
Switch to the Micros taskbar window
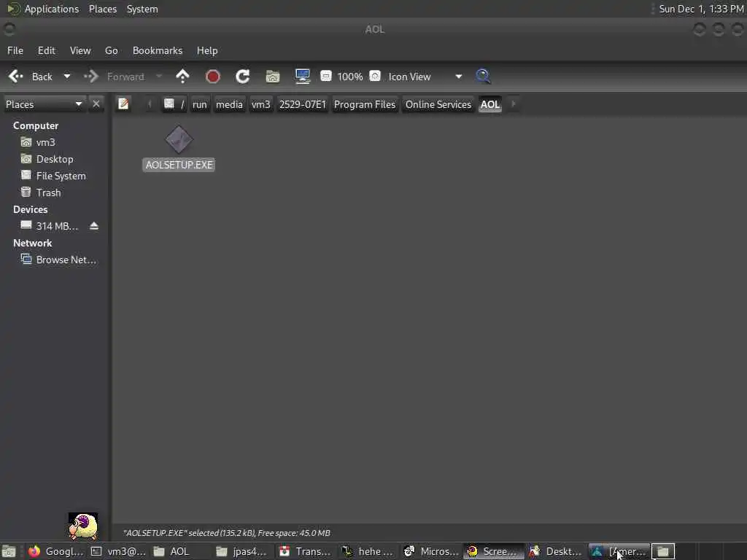tap(432, 551)
